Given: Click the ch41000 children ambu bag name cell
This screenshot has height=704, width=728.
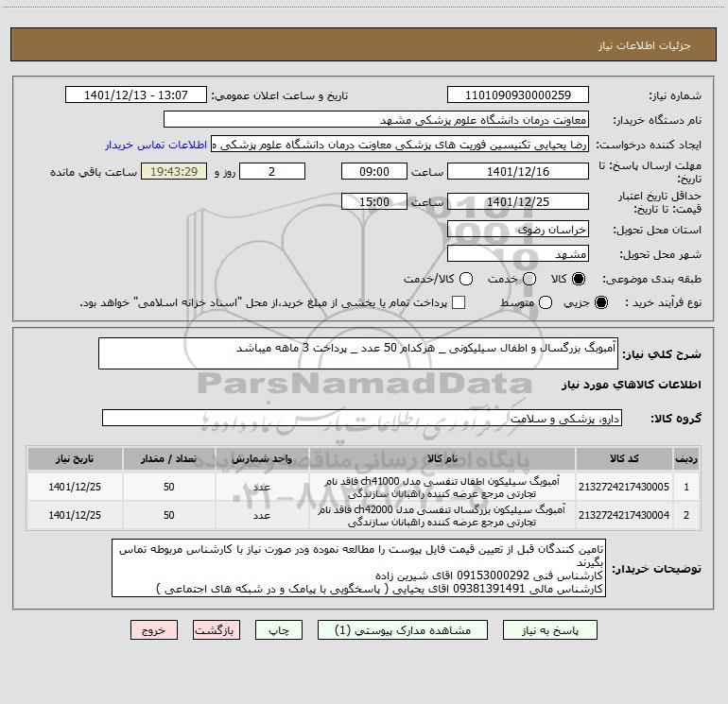Looking at the screenshot, I should click(x=442, y=487).
